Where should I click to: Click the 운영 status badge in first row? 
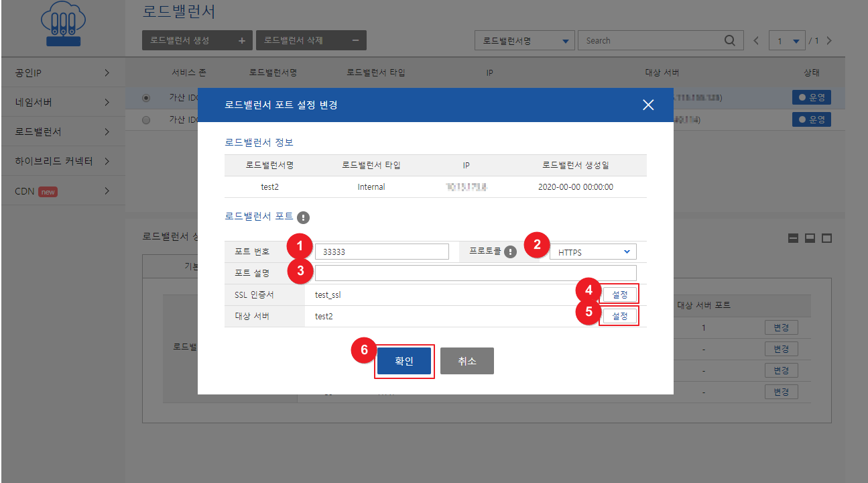[x=811, y=97]
